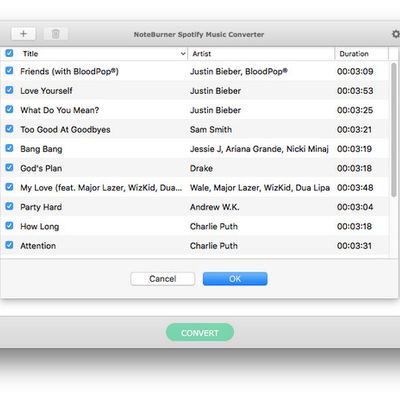The image size is (400, 400).
Task: Click duration '00:03:25'
Action: click(355, 110)
